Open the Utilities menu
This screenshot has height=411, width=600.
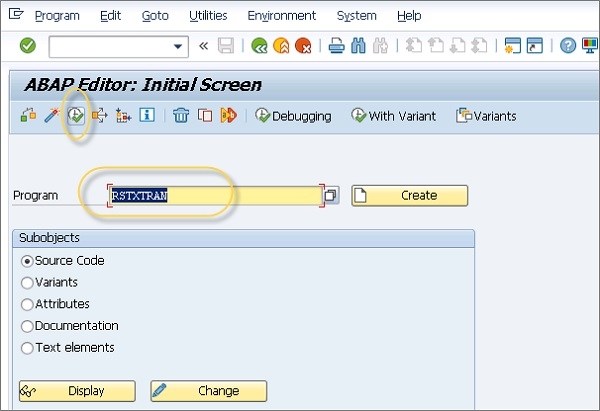[x=208, y=16]
